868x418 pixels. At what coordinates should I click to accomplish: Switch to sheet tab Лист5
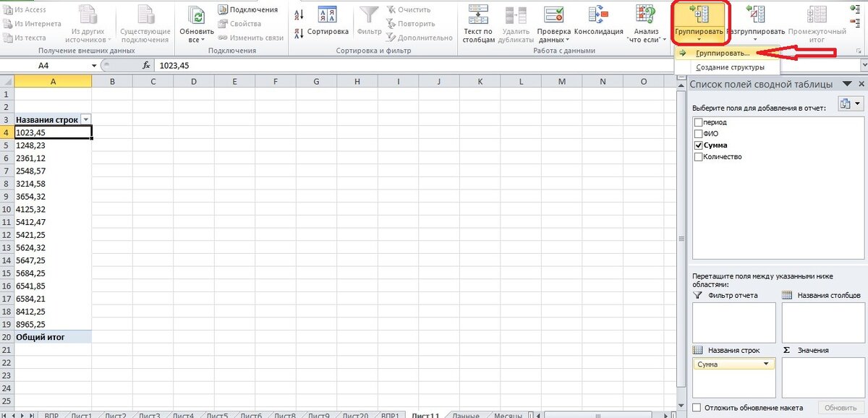(217, 415)
